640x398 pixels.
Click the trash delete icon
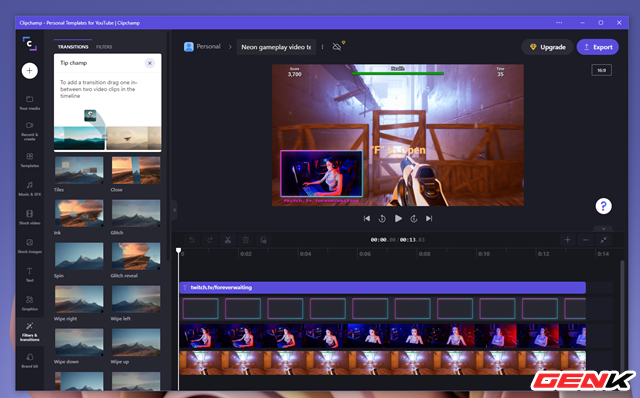pyautogui.click(x=246, y=240)
